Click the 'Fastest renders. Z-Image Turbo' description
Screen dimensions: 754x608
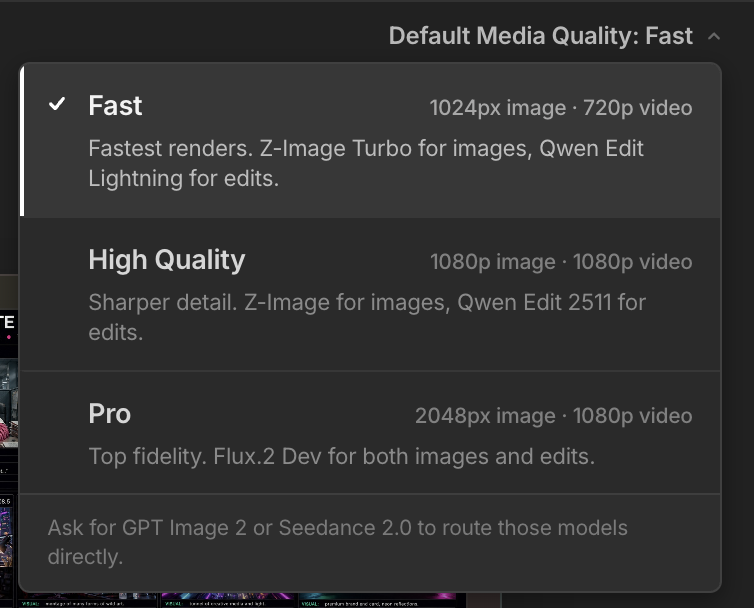366,164
